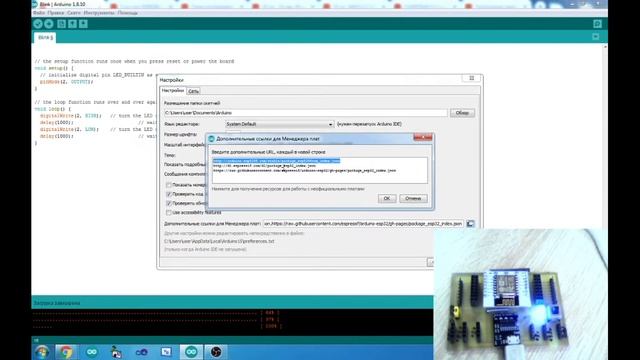Click the Save sketch toolbar icon
The image size is (640, 360).
83,24
